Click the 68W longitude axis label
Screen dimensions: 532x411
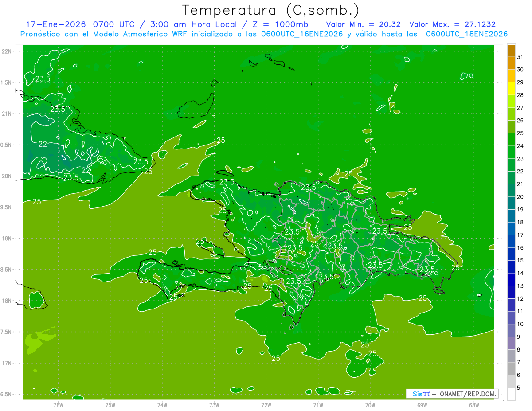(473, 405)
